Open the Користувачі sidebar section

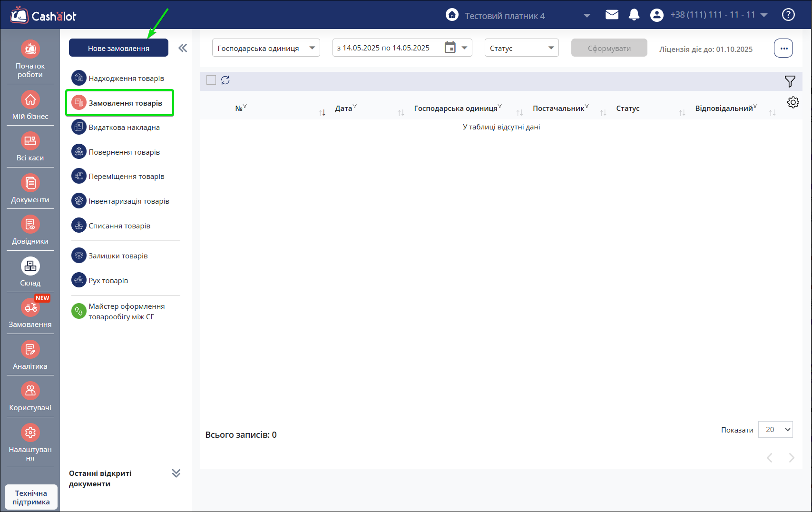pos(30,396)
